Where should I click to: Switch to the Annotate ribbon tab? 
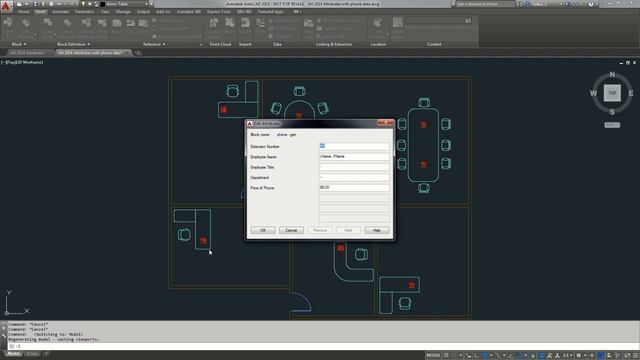(x=60, y=12)
